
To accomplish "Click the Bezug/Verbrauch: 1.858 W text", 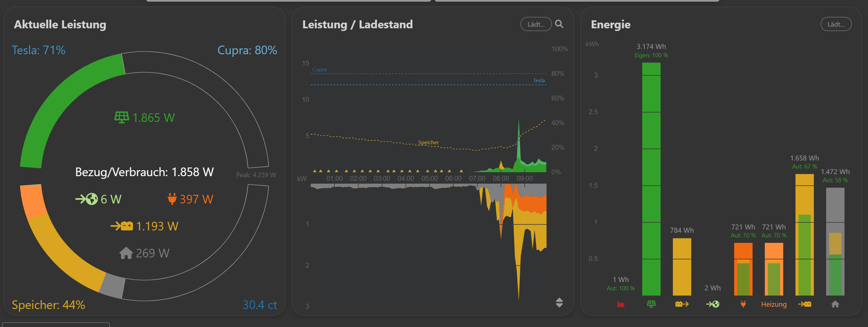I will tap(144, 172).
